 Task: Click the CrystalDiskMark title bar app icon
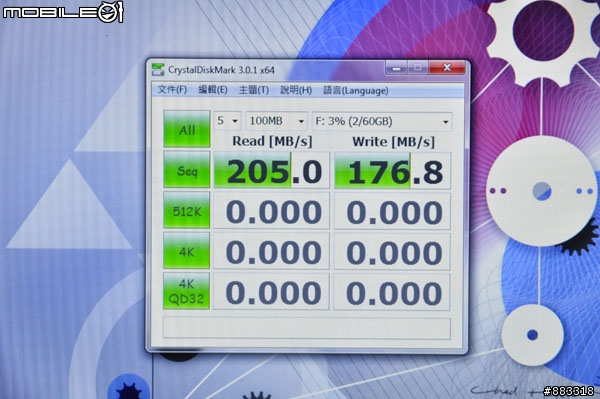(158, 70)
